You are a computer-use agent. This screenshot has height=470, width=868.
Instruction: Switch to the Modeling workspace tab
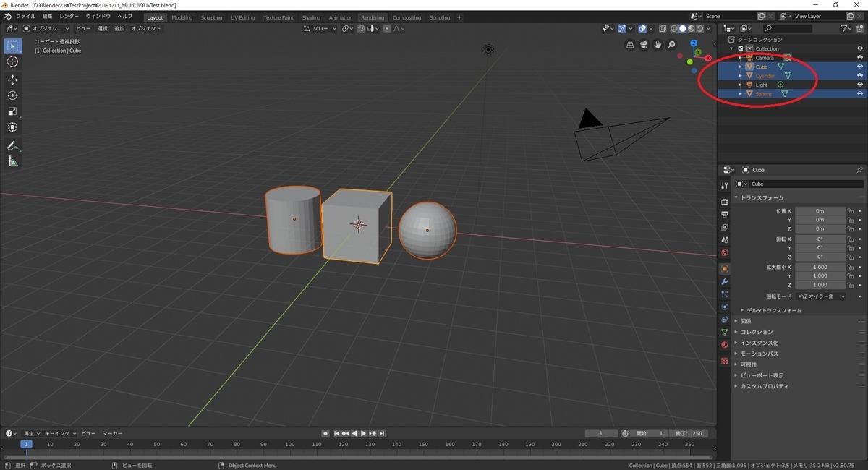pyautogui.click(x=182, y=17)
